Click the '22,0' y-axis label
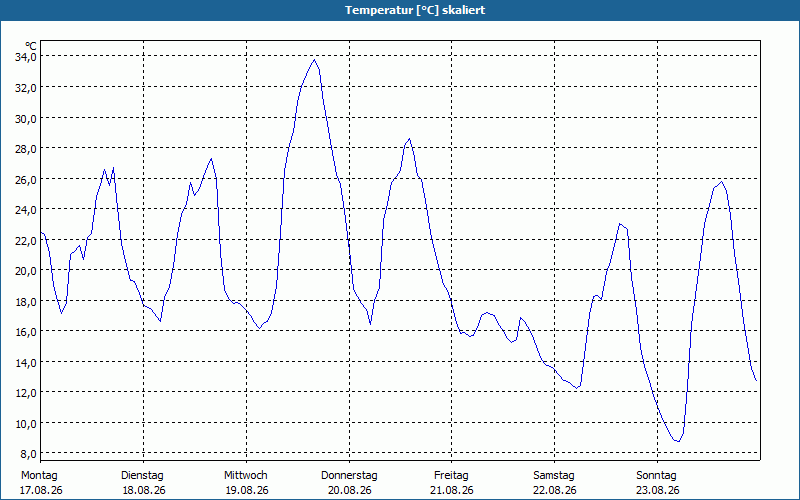800x500 pixels. tap(25, 240)
